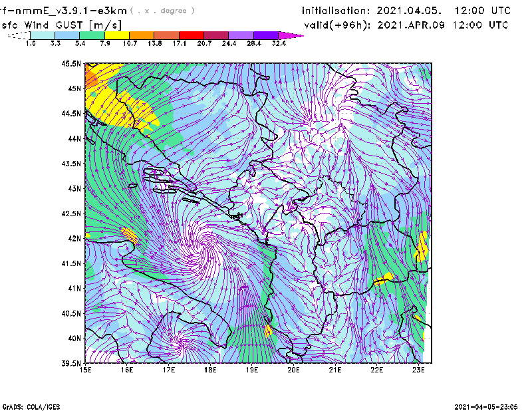The width and height of the screenshot is (532, 411).
Task: Click the 17E longitude label
Action: 169,370
